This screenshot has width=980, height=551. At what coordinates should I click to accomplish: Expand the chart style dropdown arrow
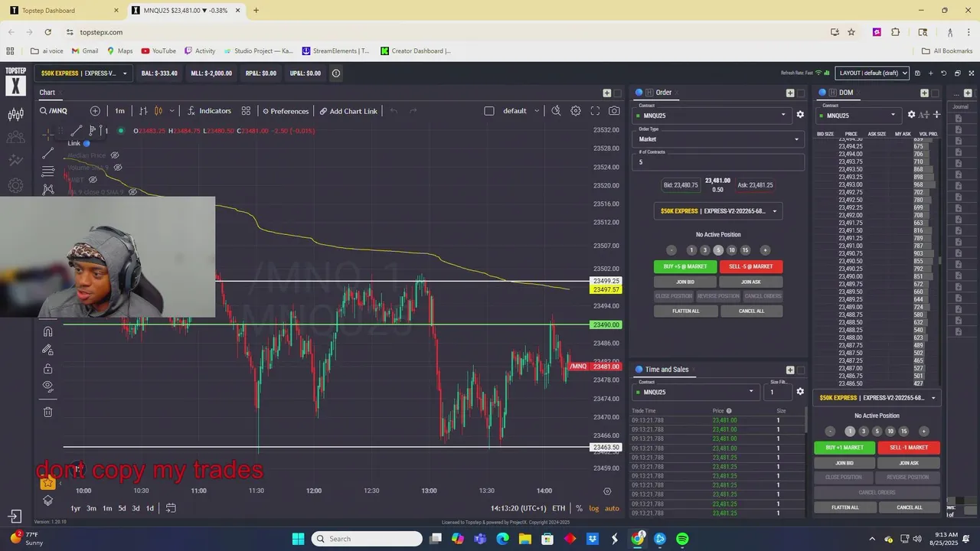click(171, 111)
